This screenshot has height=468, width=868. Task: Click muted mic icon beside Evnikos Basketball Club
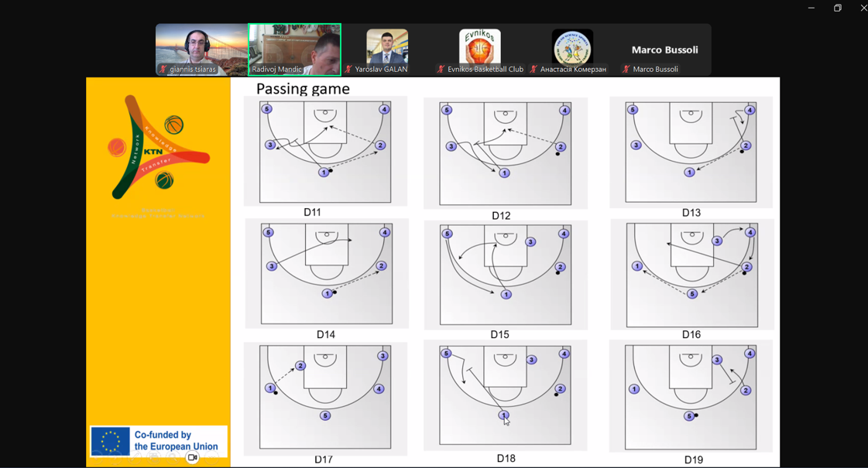pyautogui.click(x=441, y=70)
